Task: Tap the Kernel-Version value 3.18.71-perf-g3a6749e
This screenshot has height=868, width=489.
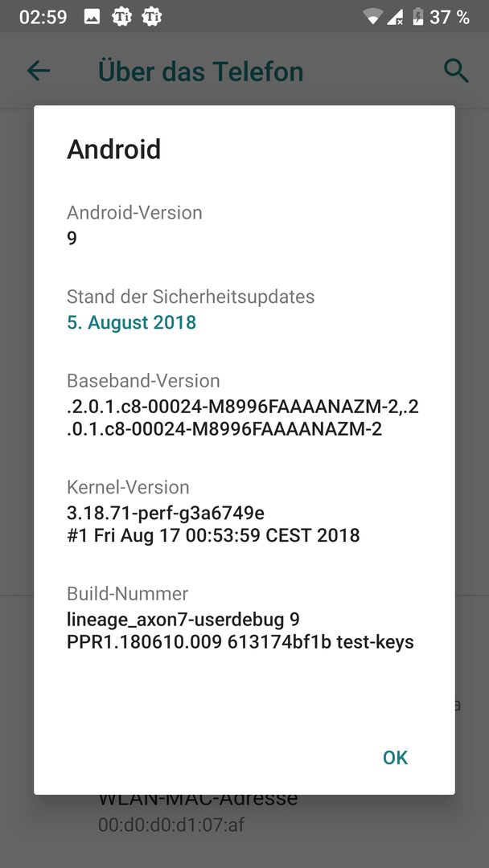Action: [165, 513]
